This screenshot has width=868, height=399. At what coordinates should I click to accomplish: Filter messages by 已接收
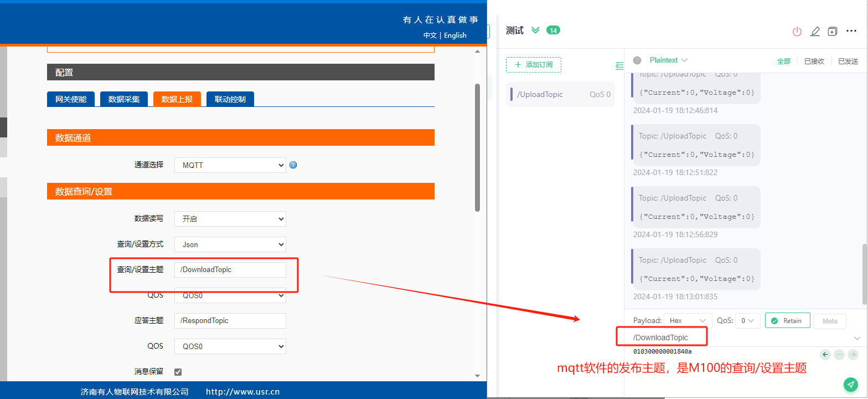coord(814,61)
